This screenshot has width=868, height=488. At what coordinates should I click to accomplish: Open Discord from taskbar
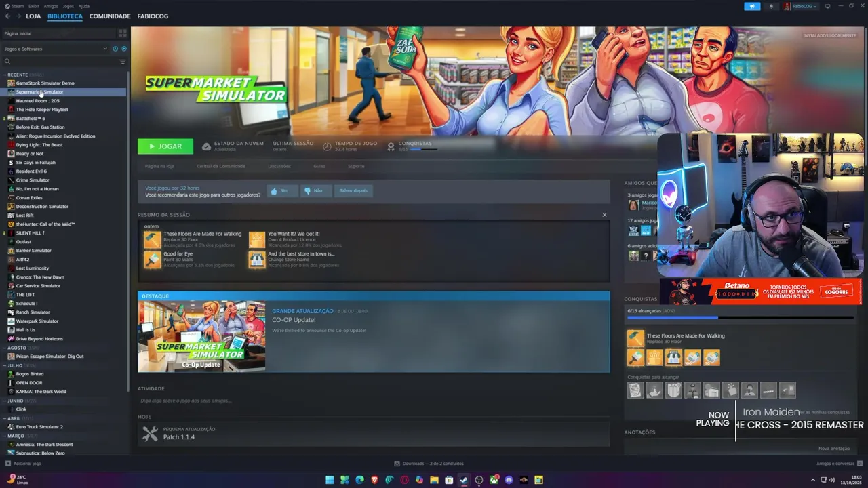(x=509, y=480)
